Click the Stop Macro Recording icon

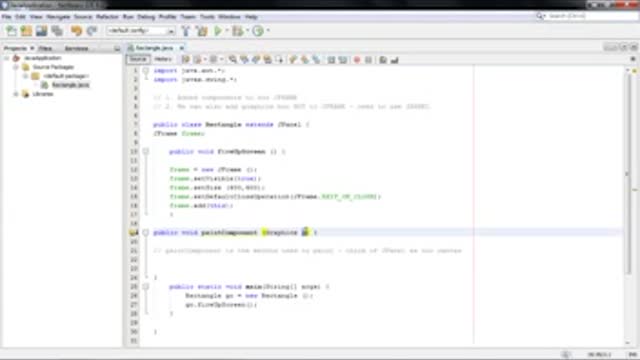pyautogui.click(x=369, y=60)
